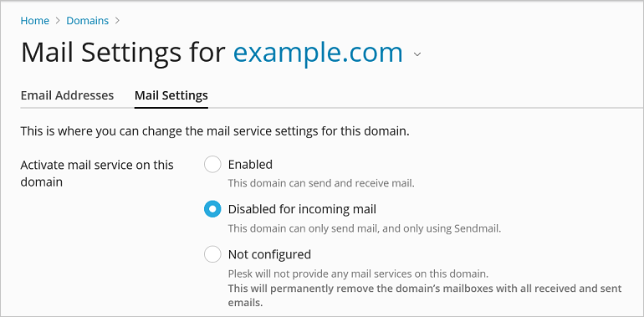Screen dimensions: 644x317
Task: Click the bold permanent mailbox removal warning
Action: click(425, 295)
